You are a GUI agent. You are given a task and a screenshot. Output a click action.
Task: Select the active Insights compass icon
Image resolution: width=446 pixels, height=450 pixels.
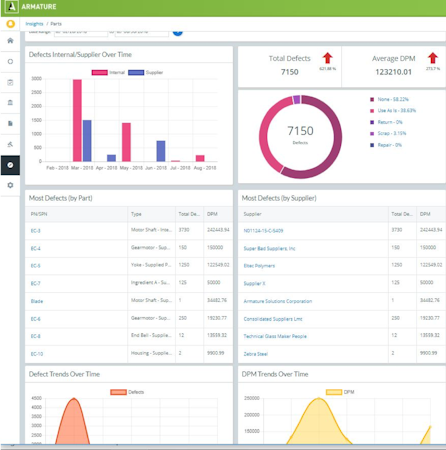coord(10,165)
